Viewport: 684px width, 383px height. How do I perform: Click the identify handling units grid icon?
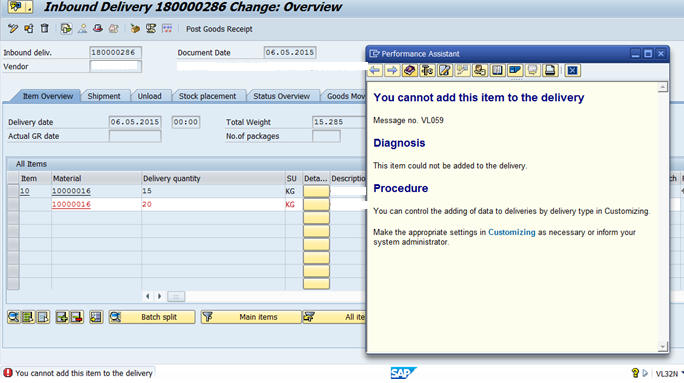point(167,29)
